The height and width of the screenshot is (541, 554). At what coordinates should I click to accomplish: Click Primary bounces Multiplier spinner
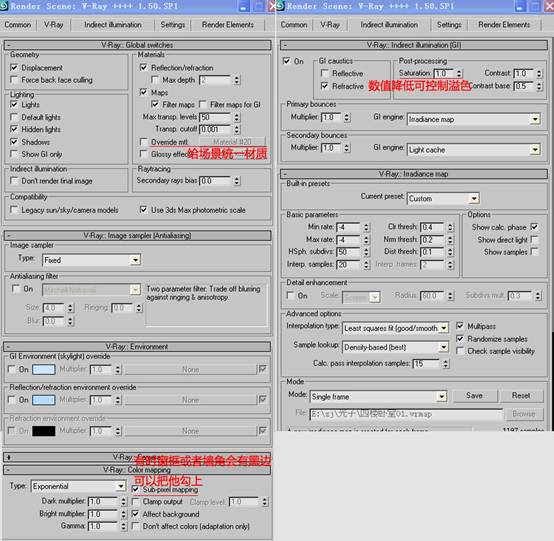(347, 117)
